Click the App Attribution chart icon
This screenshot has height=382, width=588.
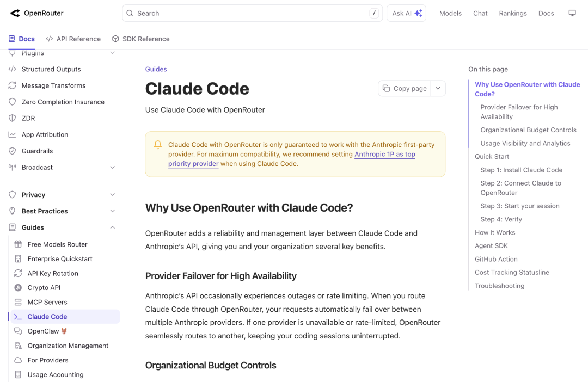(x=13, y=134)
